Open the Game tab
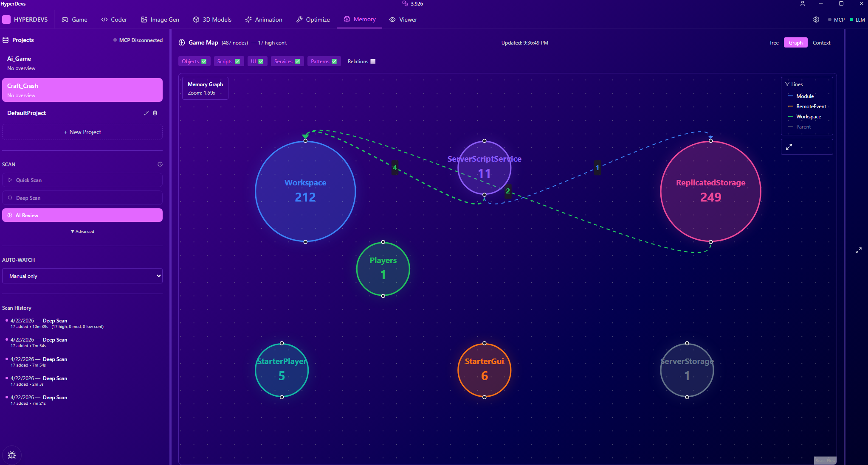 [75, 20]
